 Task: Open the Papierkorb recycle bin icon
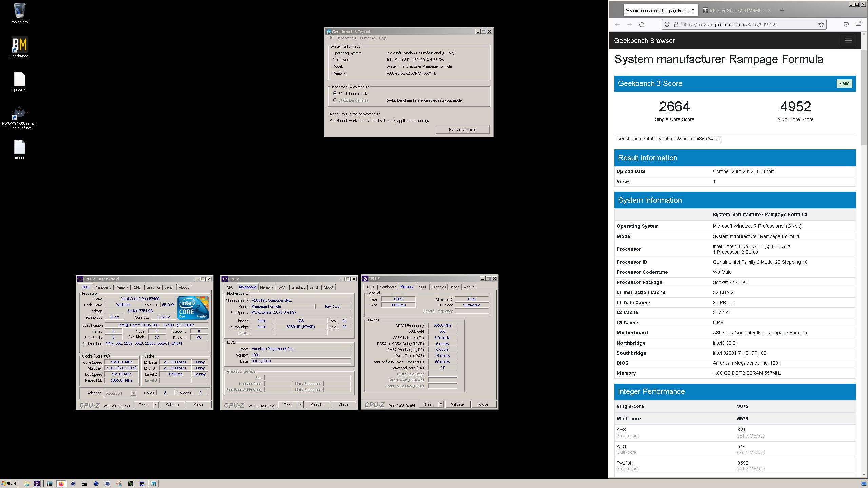[x=19, y=14]
